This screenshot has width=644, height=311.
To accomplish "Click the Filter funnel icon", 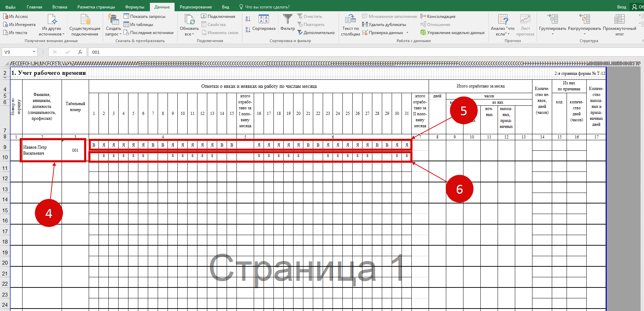I will click(288, 20).
